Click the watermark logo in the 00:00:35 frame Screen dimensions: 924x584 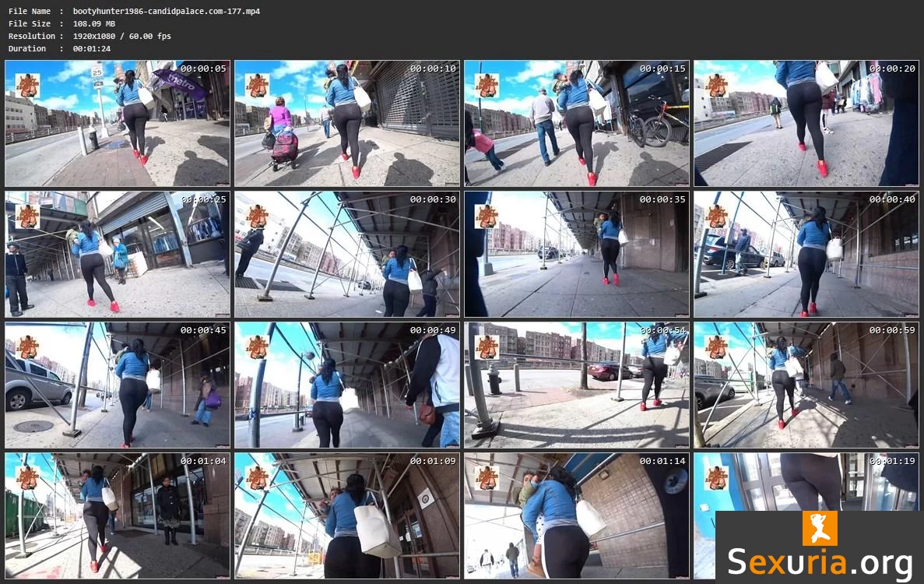click(487, 216)
